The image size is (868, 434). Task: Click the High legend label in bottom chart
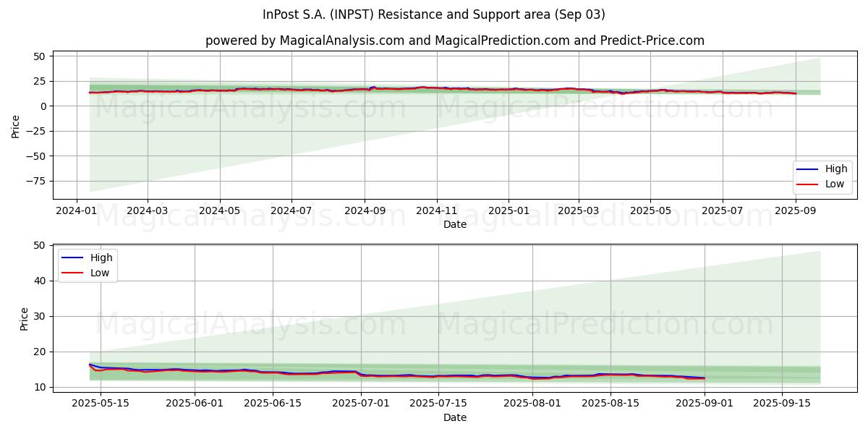101,258
